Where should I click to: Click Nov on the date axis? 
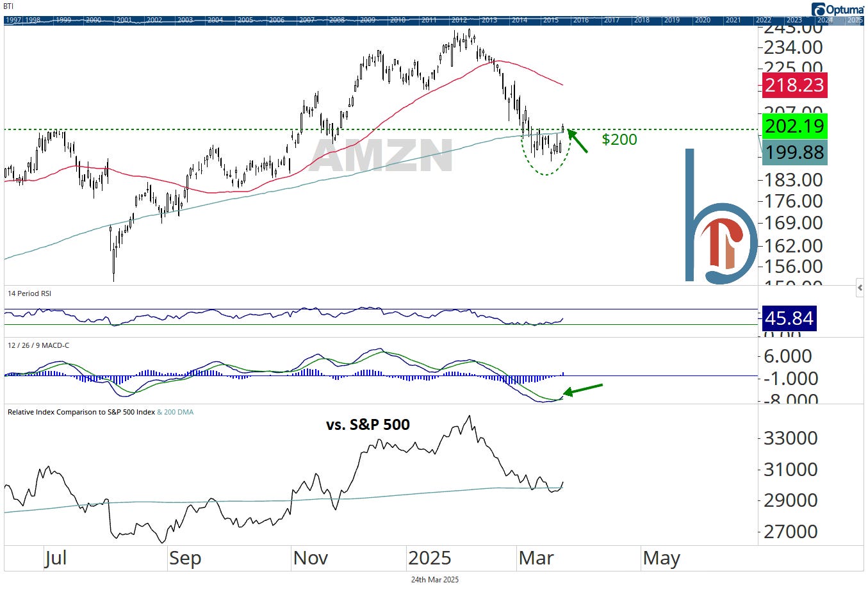click(310, 558)
